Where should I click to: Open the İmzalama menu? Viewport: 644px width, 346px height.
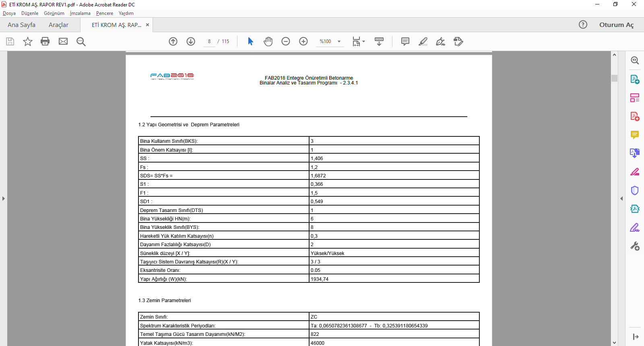(80, 13)
